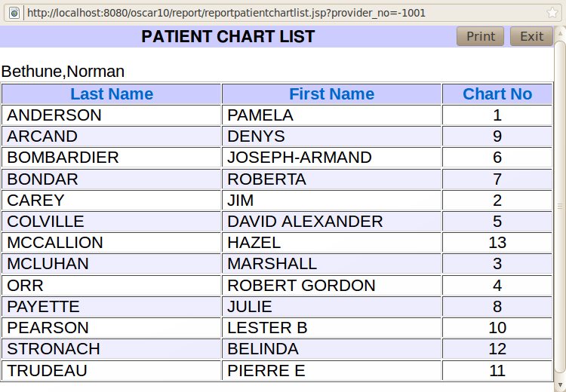Click the vertical scrollbar thumb grip
This screenshot has width=566, height=392.
coord(560,206)
